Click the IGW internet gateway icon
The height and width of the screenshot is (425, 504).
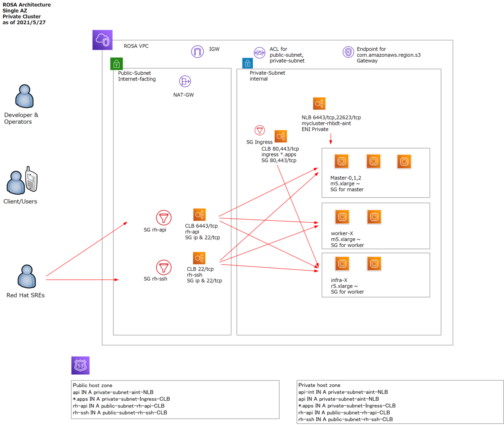197,52
